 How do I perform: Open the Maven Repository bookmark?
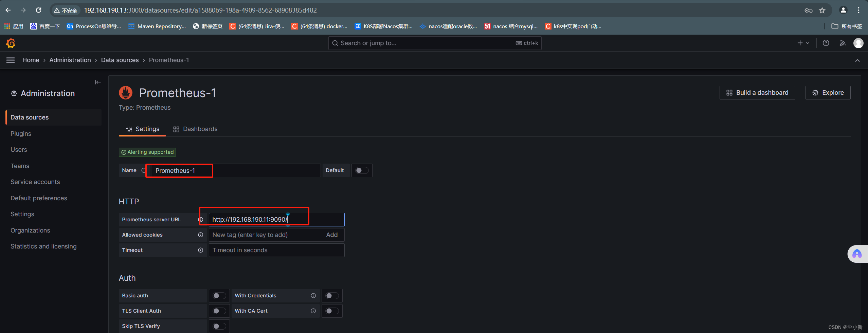click(157, 26)
